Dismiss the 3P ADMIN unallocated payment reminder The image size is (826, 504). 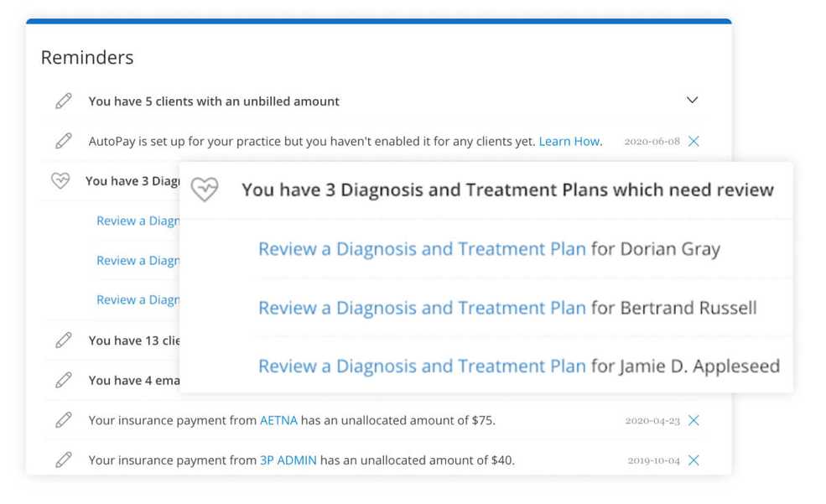[x=694, y=460]
